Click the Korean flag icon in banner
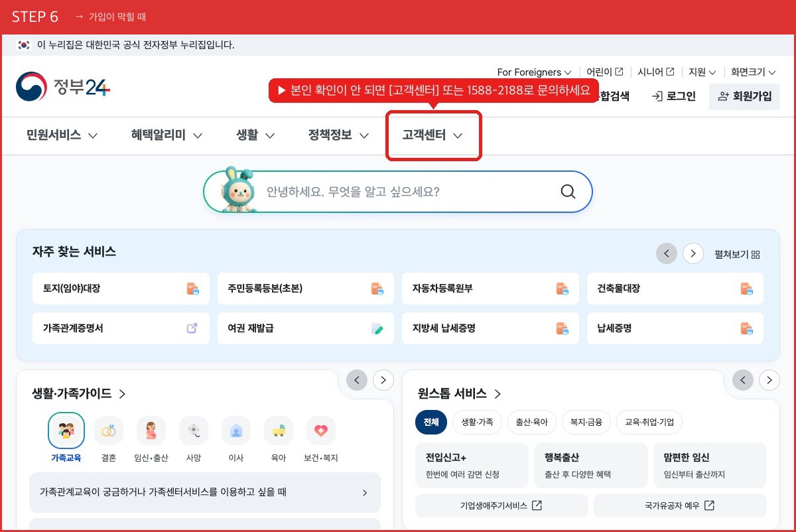This screenshot has width=796, height=532. tap(25, 45)
